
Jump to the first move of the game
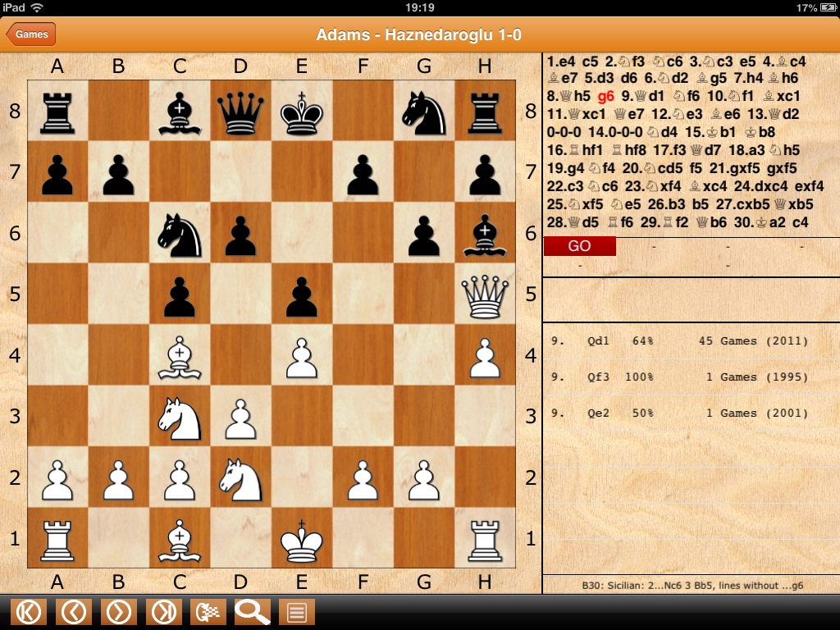point(29,612)
